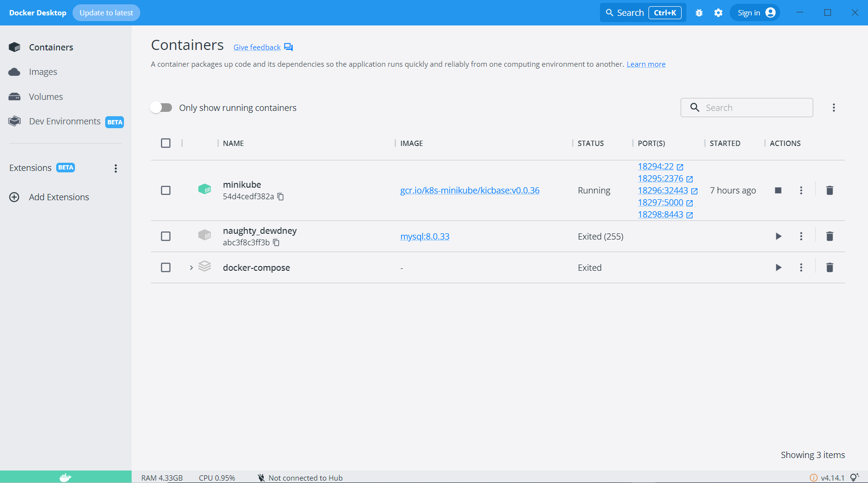Expand the docker-compose stack chevron
Image resolution: width=868 pixels, height=483 pixels.
pos(191,267)
